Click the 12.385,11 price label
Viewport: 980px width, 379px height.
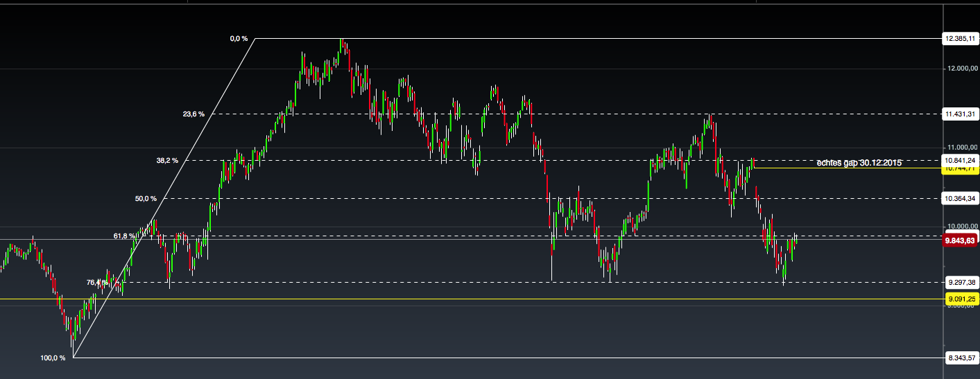point(960,39)
